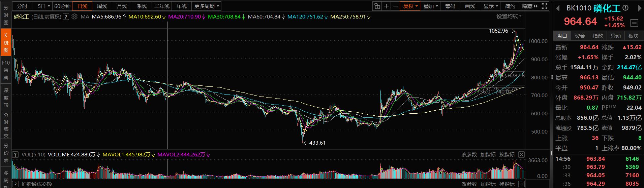This screenshot has height=188, width=644.
Task: Click 改参数 in VOL pane
Action: coord(469,155)
